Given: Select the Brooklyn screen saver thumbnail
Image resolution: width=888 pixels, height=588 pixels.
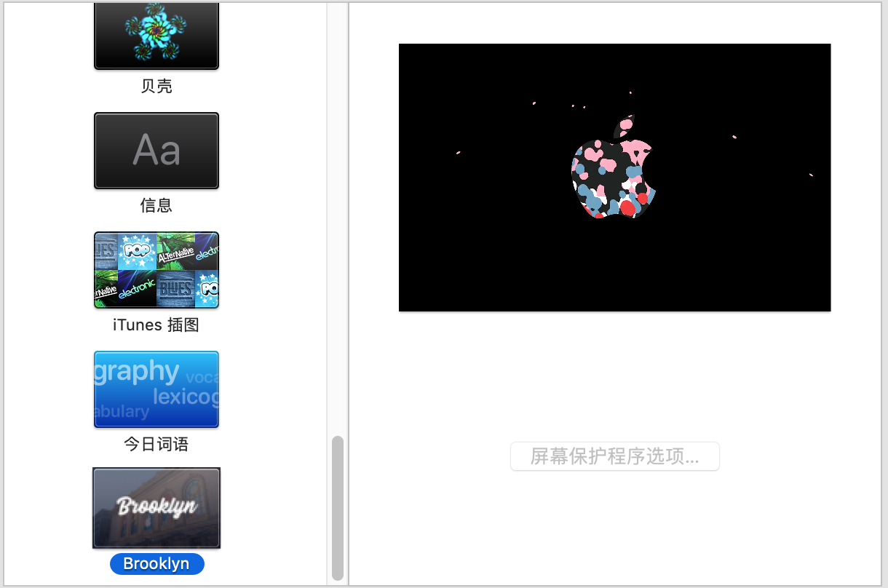Looking at the screenshot, I should point(156,508).
